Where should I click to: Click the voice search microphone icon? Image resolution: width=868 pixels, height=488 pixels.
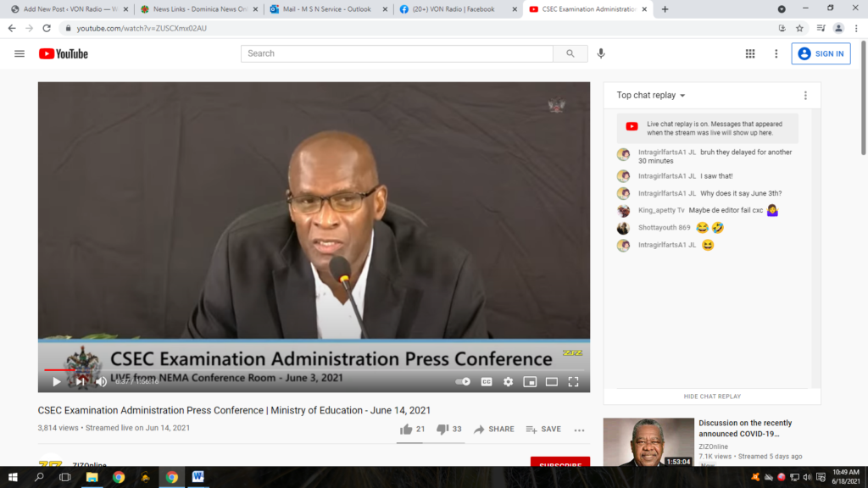click(x=601, y=53)
